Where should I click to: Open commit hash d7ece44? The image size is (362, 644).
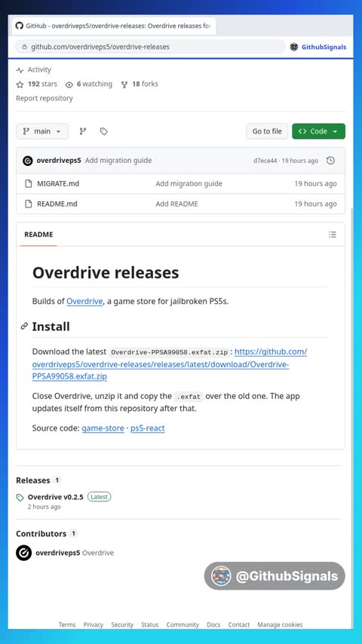coord(265,161)
